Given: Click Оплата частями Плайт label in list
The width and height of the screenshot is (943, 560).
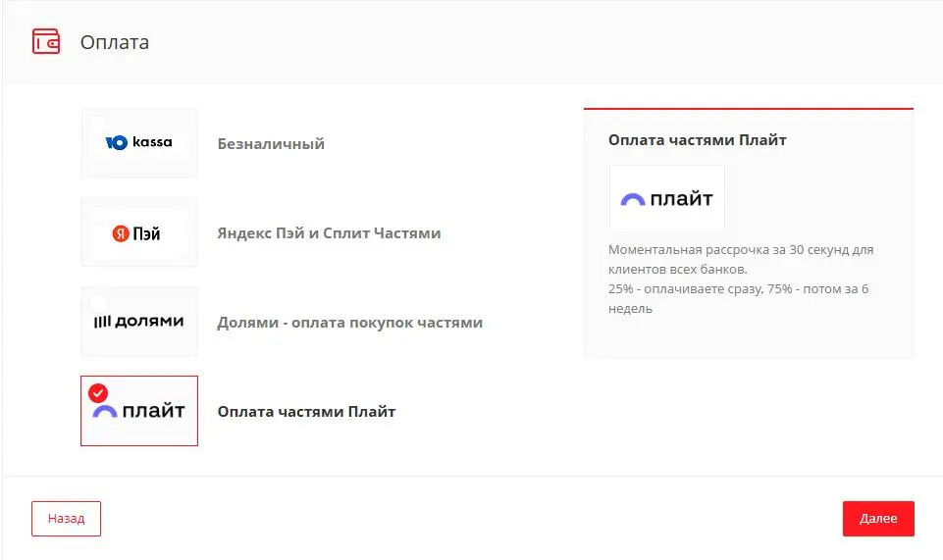Looking at the screenshot, I should (x=306, y=412).
